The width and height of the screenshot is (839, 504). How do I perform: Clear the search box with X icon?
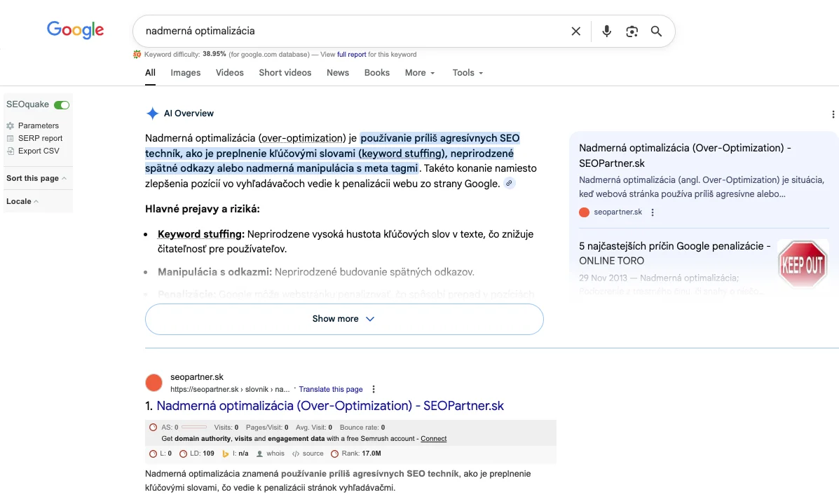pos(575,32)
